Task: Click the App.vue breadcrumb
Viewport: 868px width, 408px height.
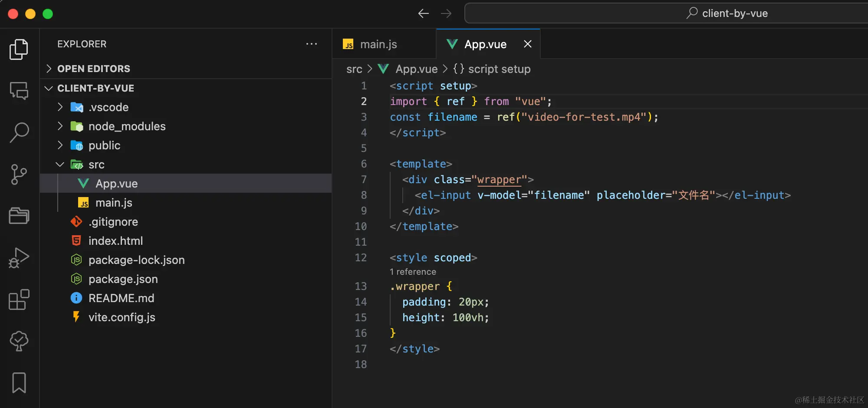Action: point(416,69)
